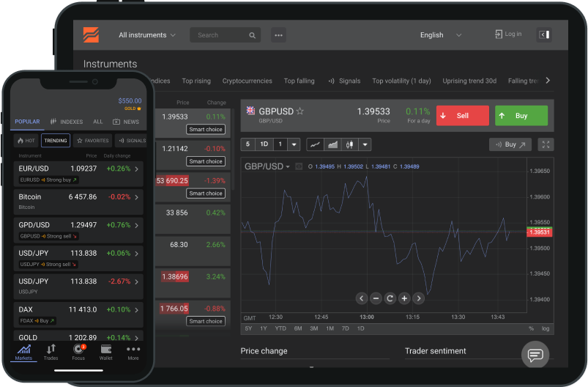Open the chart type dropdown arrow
This screenshot has width=588, height=387.
click(x=365, y=144)
